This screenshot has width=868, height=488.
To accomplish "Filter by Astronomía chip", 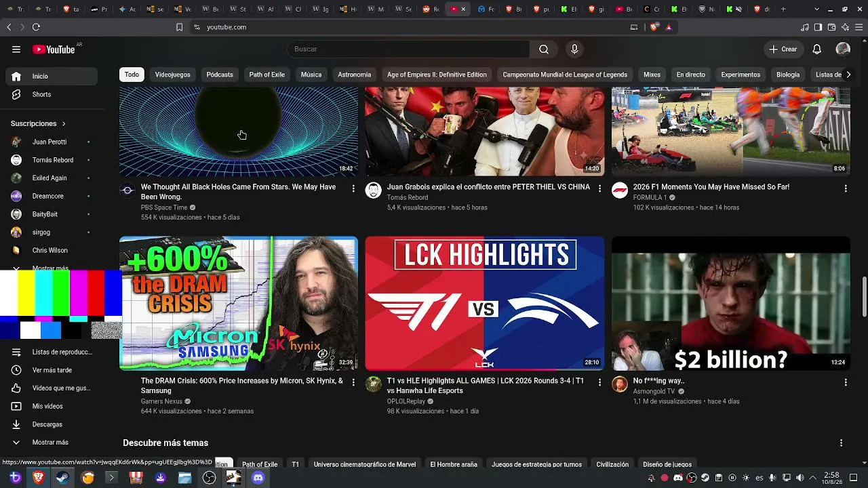I will (355, 75).
